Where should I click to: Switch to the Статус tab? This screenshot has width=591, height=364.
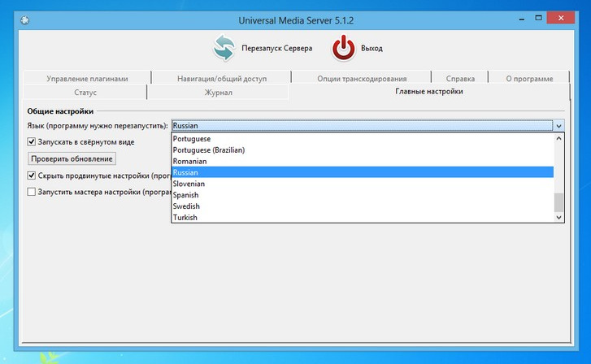click(85, 93)
